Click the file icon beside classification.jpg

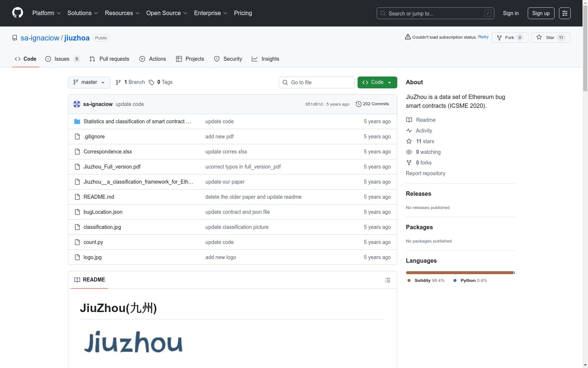[77, 227]
